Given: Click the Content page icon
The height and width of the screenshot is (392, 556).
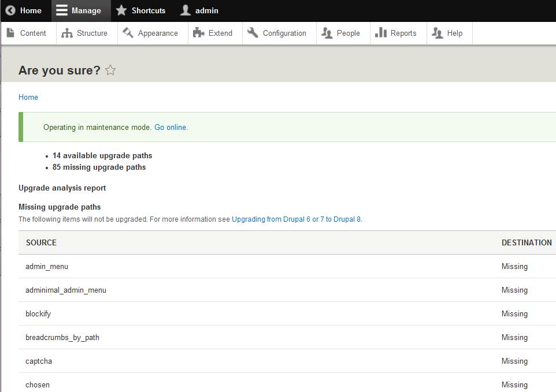Looking at the screenshot, I should point(10,33).
